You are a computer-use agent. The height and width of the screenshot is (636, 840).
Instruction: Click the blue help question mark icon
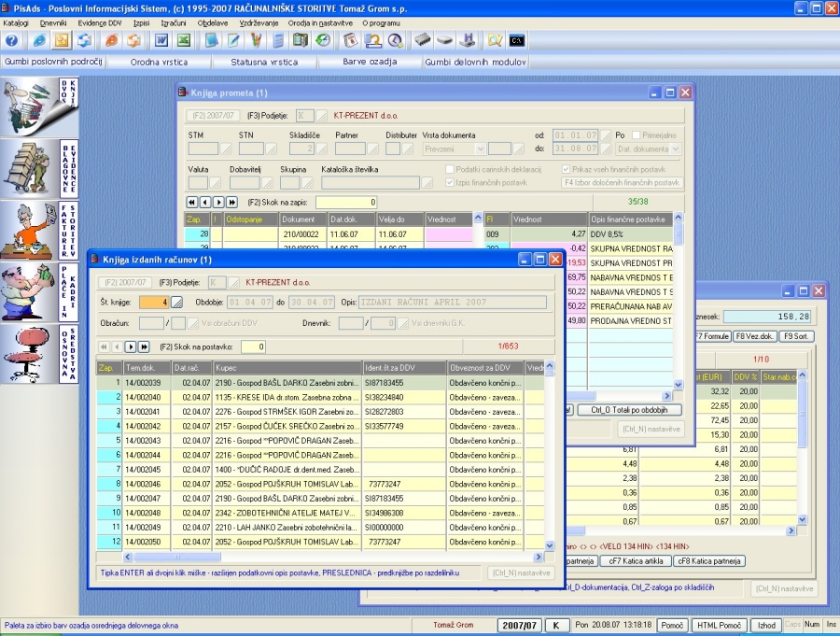pyautogui.click(x=12, y=40)
